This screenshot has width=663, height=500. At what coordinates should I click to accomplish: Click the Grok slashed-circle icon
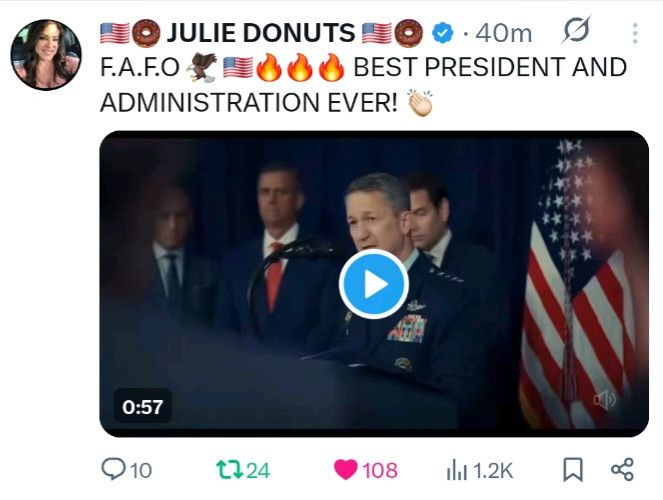576,32
